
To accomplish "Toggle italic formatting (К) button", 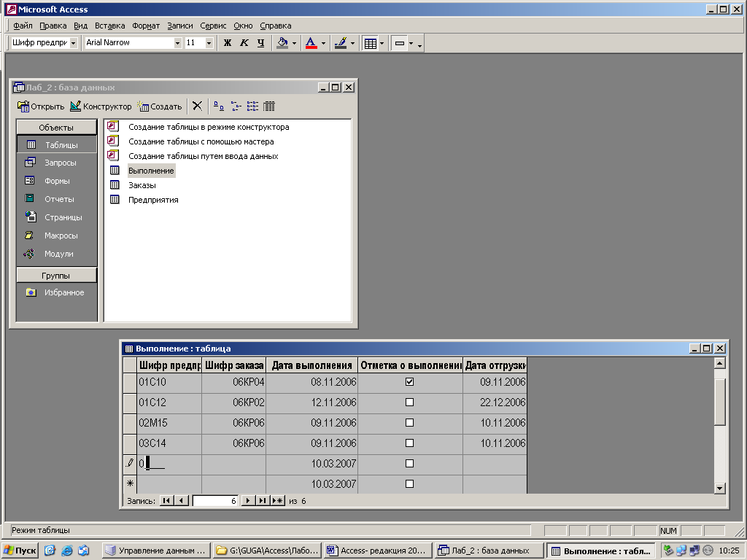I will pyautogui.click(x=244, y=43).
